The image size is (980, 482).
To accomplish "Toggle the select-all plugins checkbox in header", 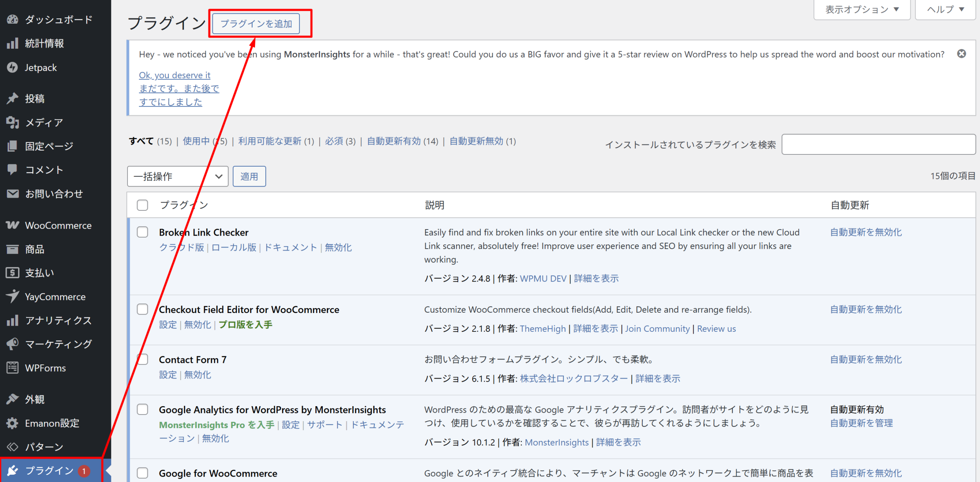I will pos(142,205).
